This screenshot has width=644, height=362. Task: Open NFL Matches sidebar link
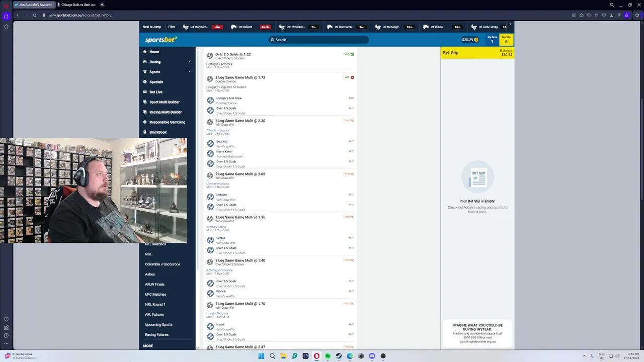point(155,244)
